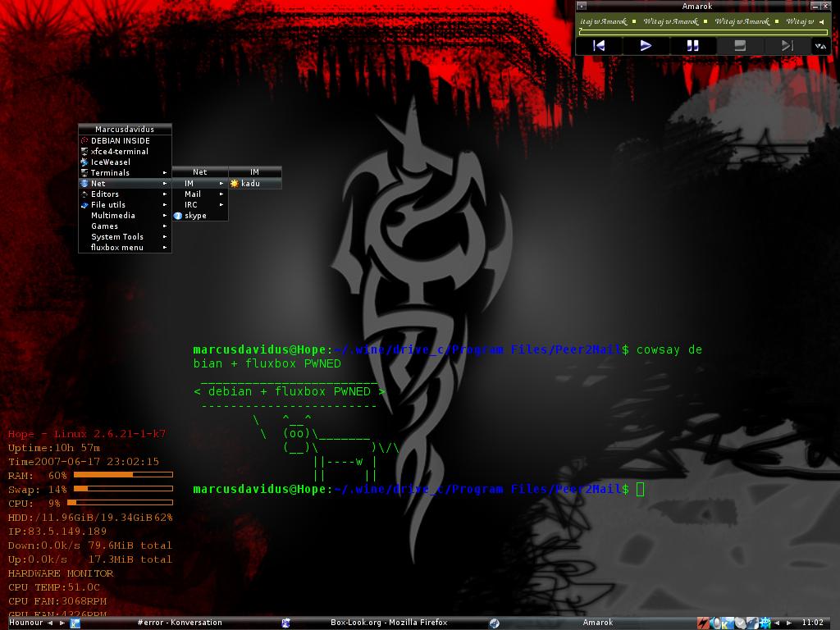
Task: Expand the Games submenu arrow
Action: tap(165, 226)
